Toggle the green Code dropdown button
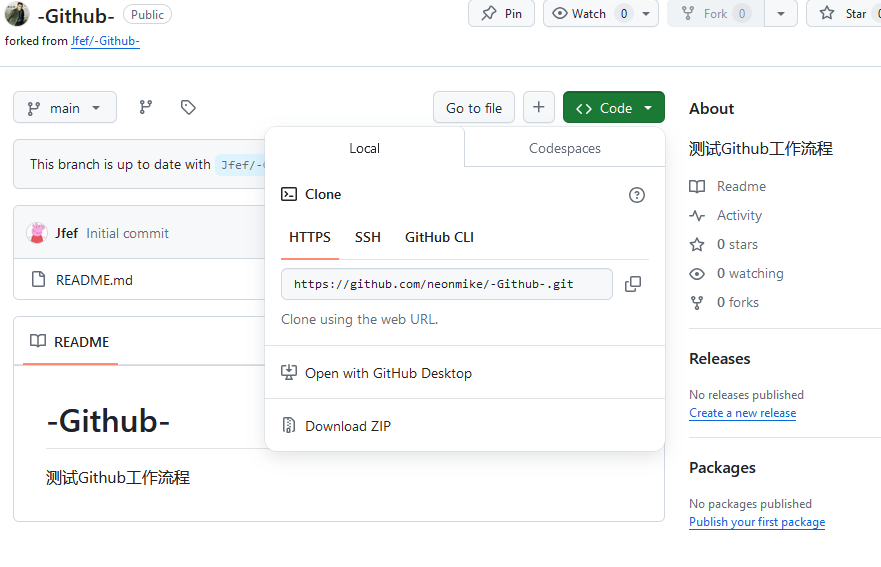 [x=614, y=107]
